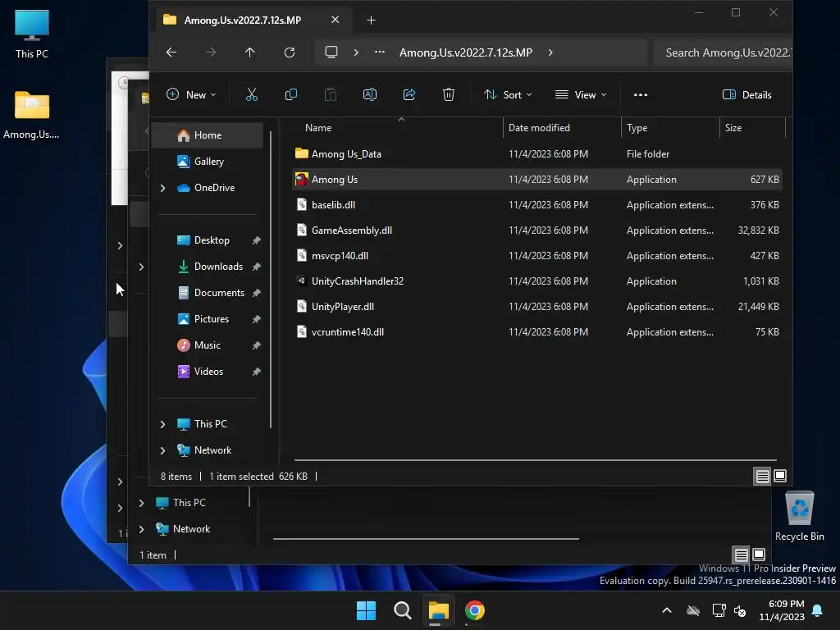Open Desktop quick access folder
Image resolution: width=840 pixels, height=630 pixels.
click(212, 240)
